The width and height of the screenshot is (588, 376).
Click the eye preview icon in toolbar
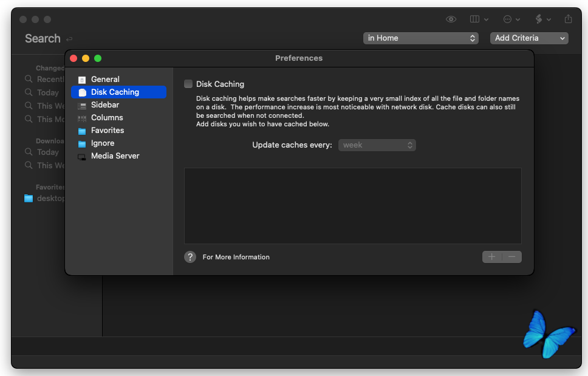click(x=451, y=19)
